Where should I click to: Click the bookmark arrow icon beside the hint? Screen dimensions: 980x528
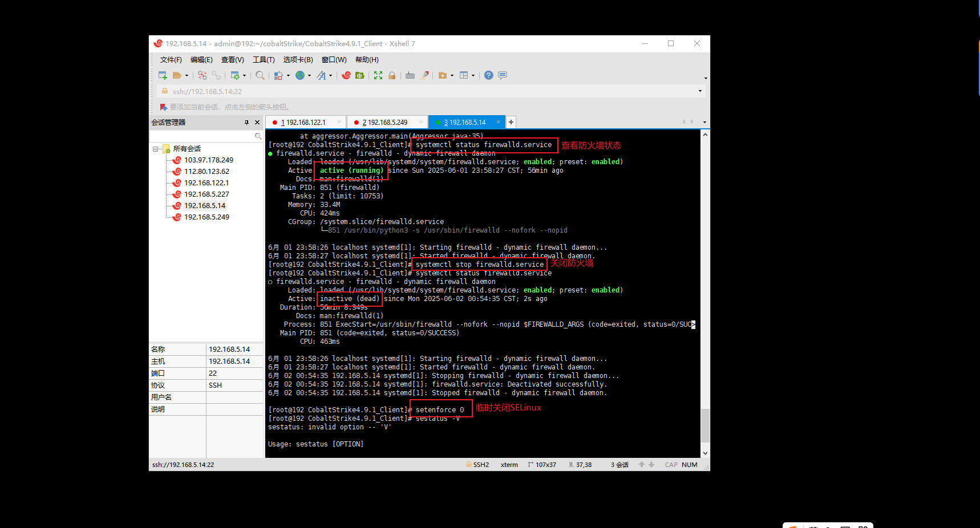click(x=163, y=107)
